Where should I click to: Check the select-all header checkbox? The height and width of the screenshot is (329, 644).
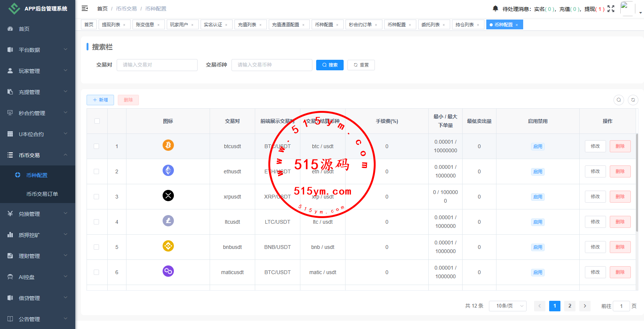(x=97, y=121)
